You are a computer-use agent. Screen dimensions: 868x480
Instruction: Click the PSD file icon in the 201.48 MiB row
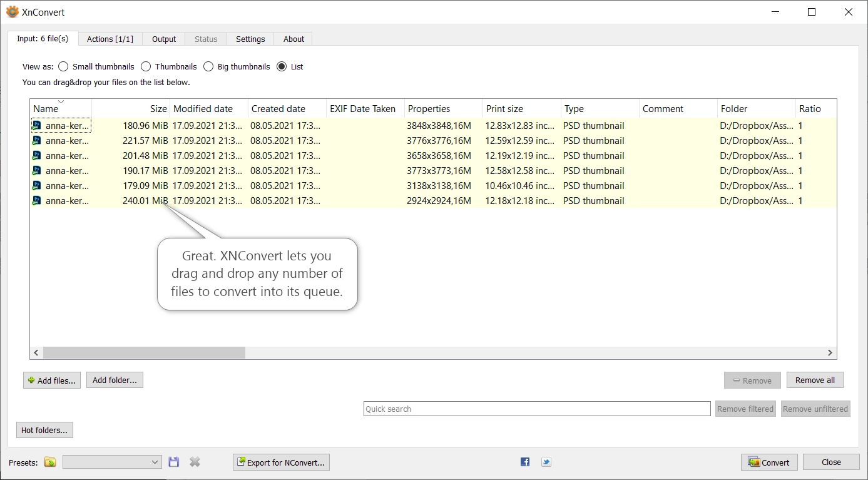pos(37,156)
